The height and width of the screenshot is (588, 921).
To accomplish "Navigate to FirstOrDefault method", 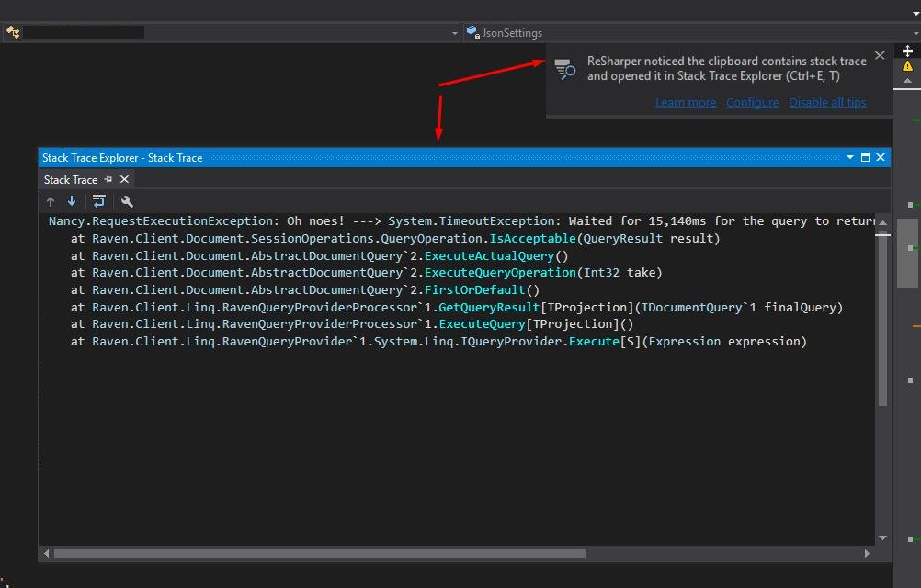I will click(x=474, y=290).
